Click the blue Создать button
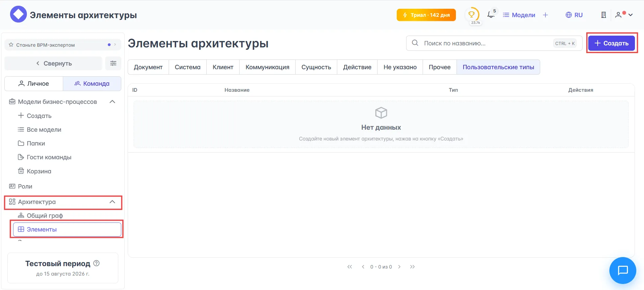 pyautogui.click(x=611, y=43)
